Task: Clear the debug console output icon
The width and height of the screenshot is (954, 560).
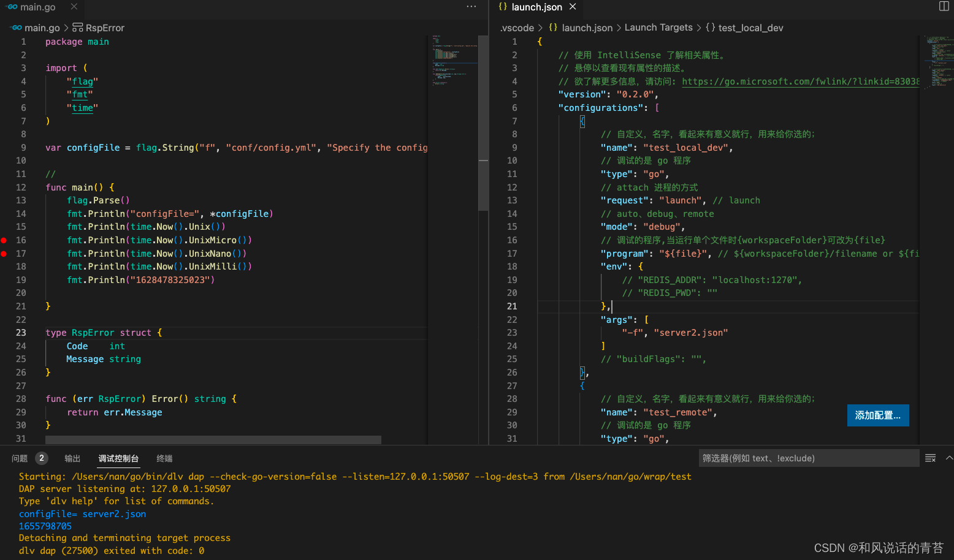Action: [930, 458]
